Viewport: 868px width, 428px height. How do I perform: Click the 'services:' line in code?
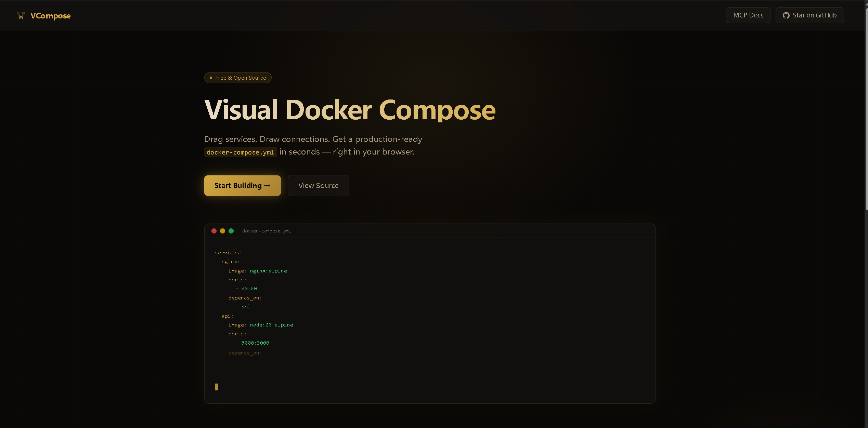[x=228, y=253]
